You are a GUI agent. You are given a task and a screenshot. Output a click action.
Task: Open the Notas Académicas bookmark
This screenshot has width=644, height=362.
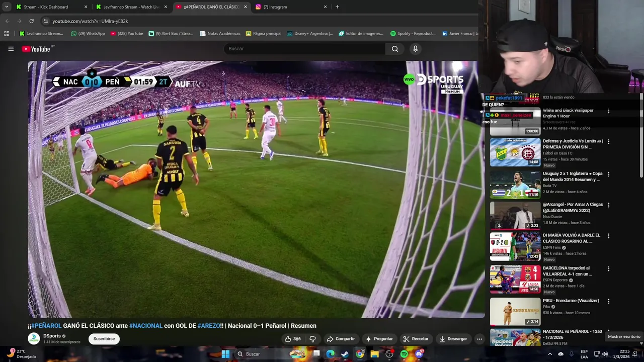click(220, 34)
